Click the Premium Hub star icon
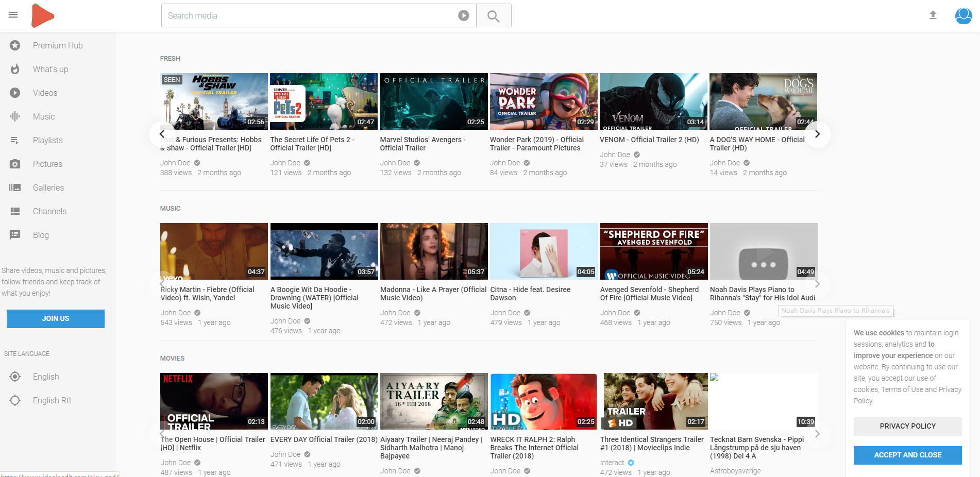Image resolution: width=980 pixels, height=477 pixels. point(15,45)
